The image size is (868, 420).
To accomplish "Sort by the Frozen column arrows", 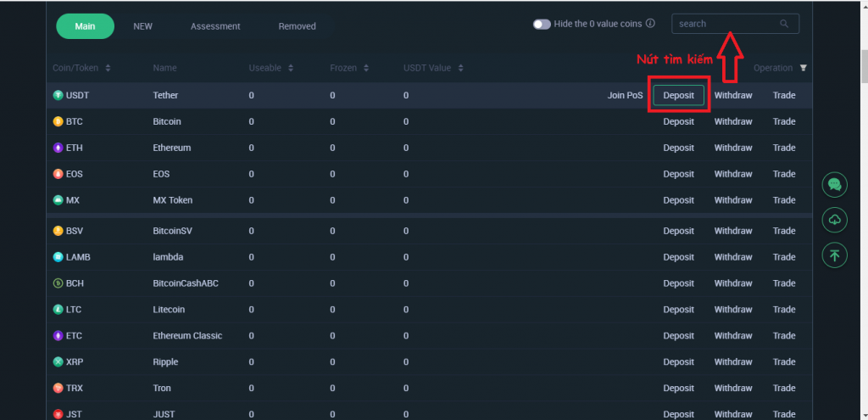I will pyautogui.click(x=365, y=68).
